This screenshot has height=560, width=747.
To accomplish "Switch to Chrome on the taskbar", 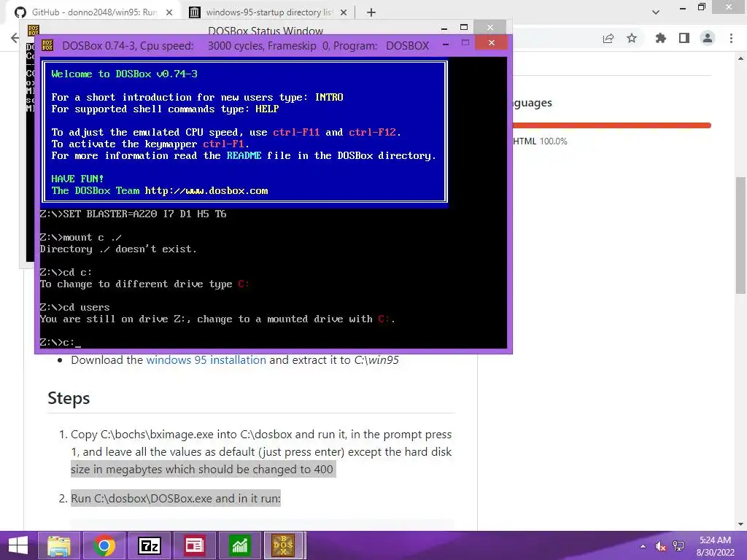I will pyautogui.click(x=104, y=545).
